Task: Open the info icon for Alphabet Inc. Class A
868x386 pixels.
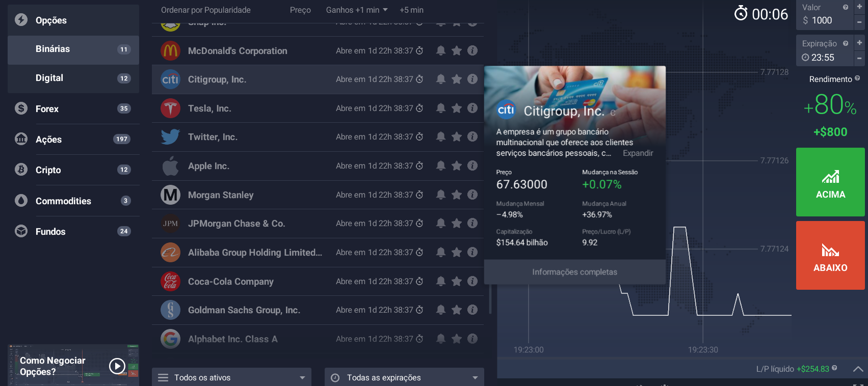Action: coord(472,339)
